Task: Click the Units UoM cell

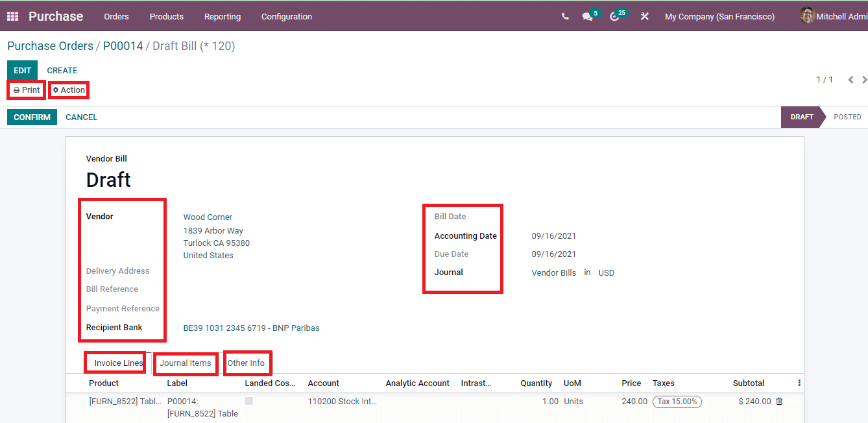Action: (573, 402)
